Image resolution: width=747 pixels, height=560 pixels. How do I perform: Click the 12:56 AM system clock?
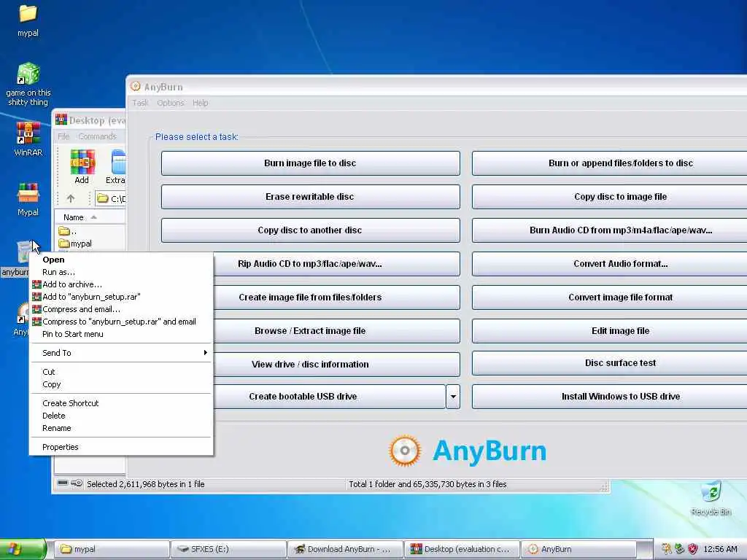point(720,549)
